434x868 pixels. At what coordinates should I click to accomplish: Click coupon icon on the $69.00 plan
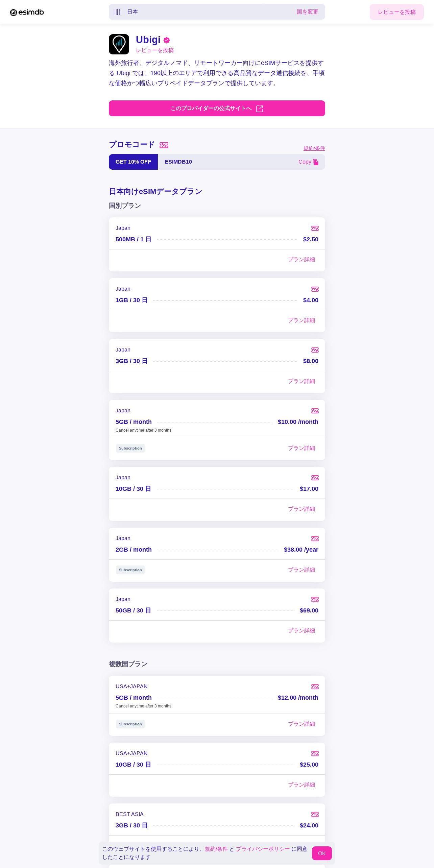(x=315, y=600)
